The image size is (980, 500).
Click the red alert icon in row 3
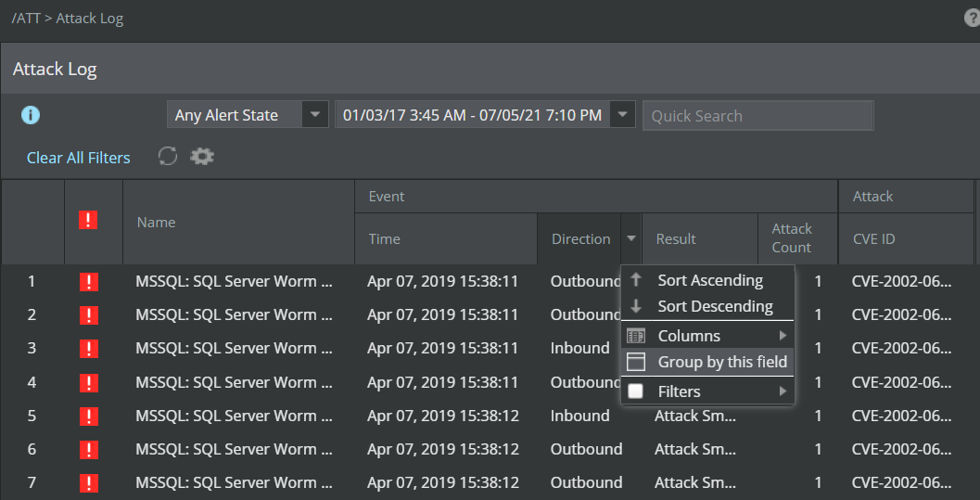coord(89,349)
